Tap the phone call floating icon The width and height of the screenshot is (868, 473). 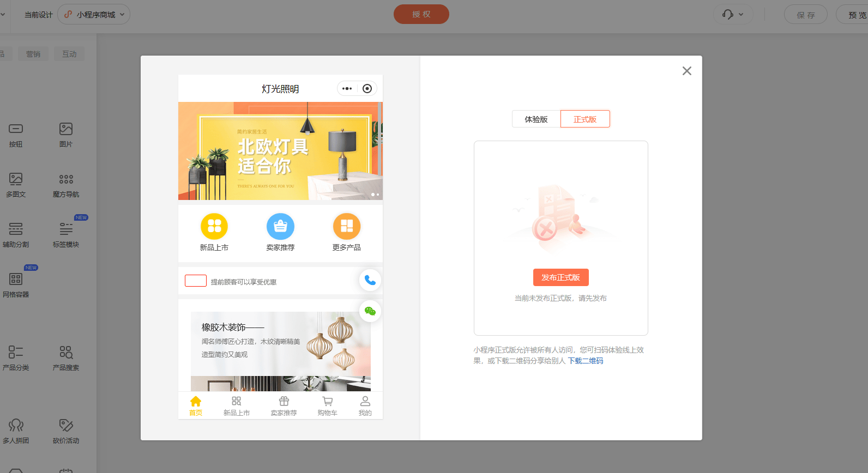(370, 280)
